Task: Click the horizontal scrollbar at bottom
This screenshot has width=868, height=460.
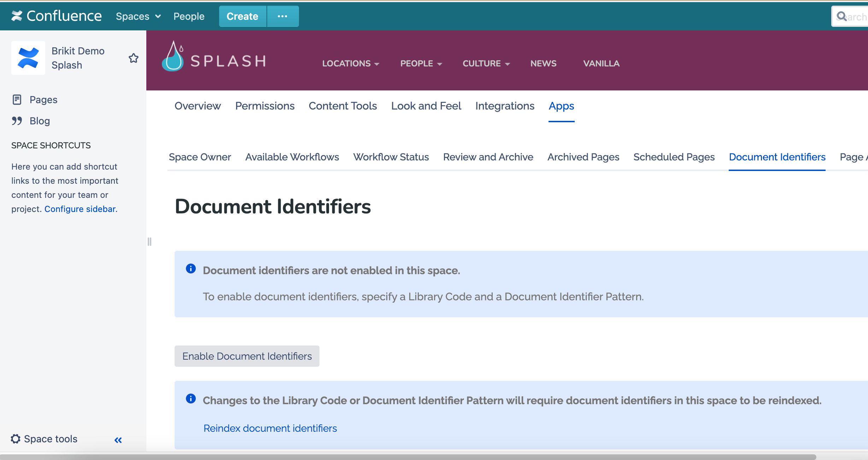Action: [408, 457]
